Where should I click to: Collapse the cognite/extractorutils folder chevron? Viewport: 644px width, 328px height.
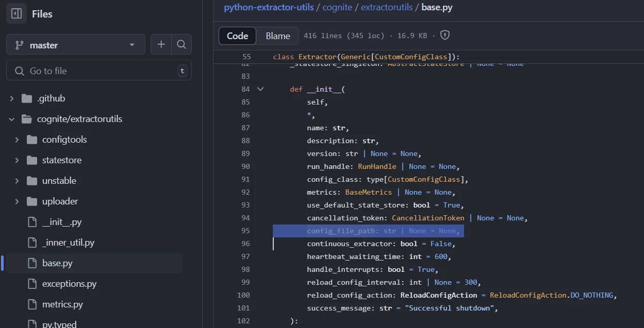[x=12, y=119]
